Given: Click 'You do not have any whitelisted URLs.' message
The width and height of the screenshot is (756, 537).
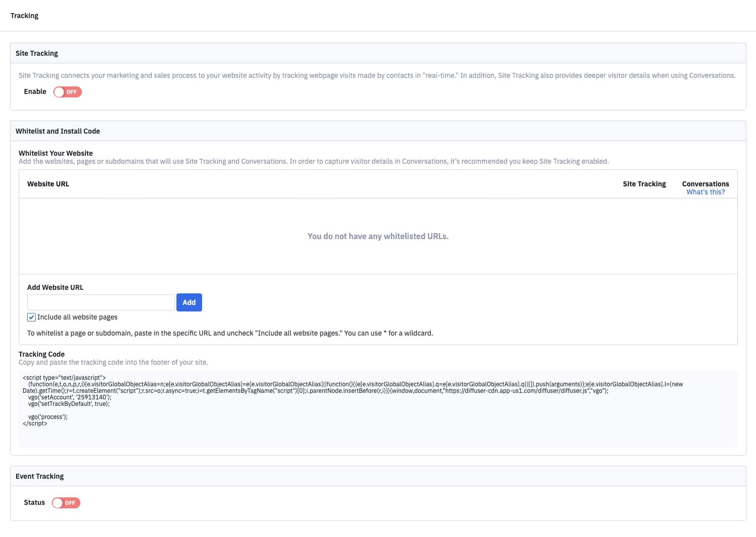Looking at the screenshot, I should point(378,236).
